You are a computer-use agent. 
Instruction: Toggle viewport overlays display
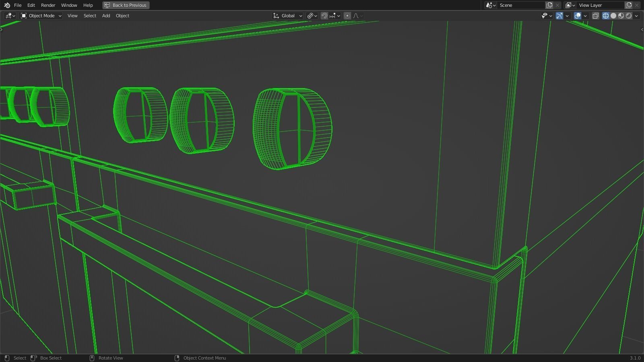(578, 16)
